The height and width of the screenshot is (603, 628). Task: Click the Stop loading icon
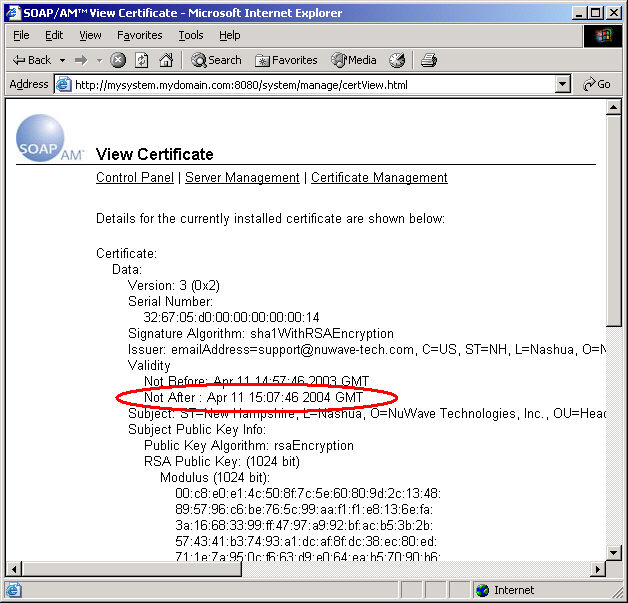tap(118, 60)
